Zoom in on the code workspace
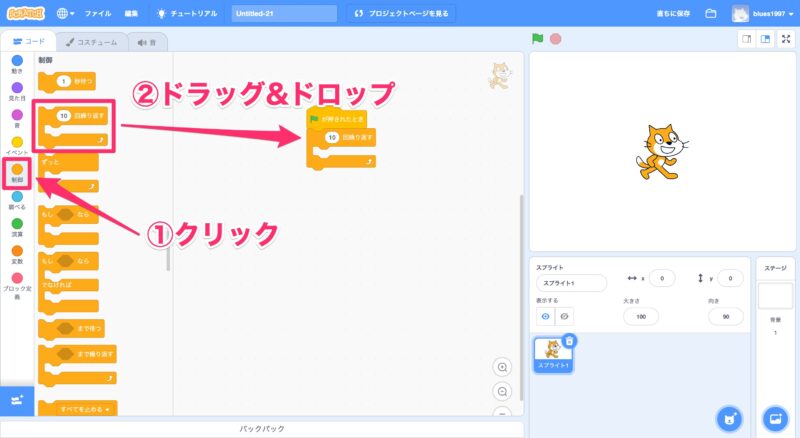 pos(502,367)
